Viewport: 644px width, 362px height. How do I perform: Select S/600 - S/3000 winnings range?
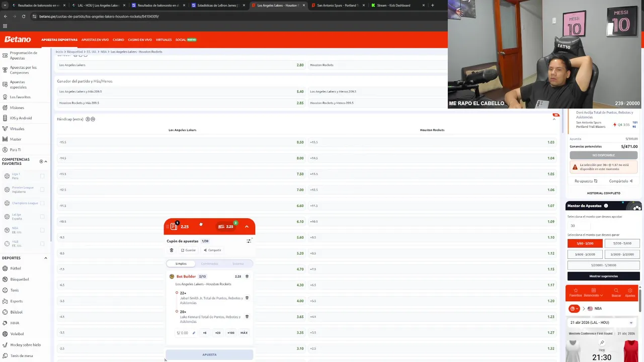pyautogui.click(x=585, y=254)
